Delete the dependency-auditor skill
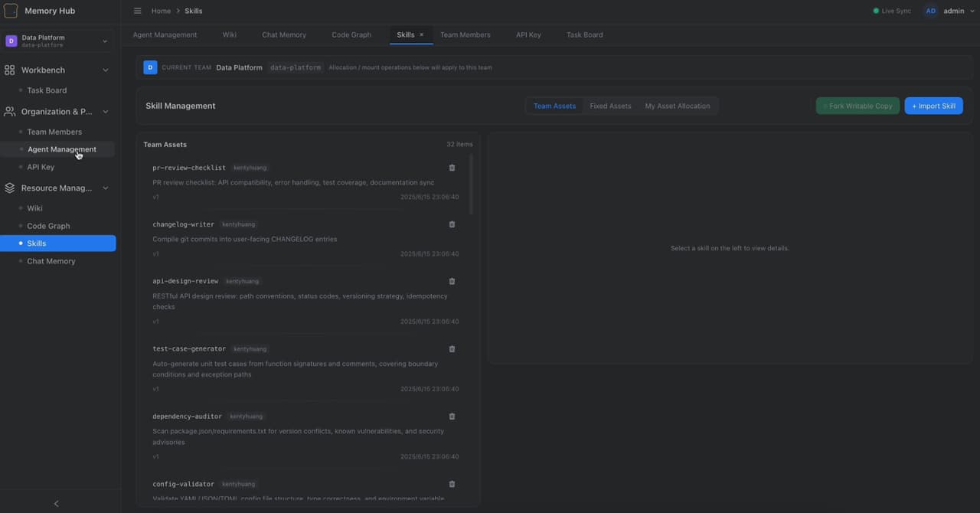Image resolution: width=980 pixels, height=513 pixels. tap(452, 417)
